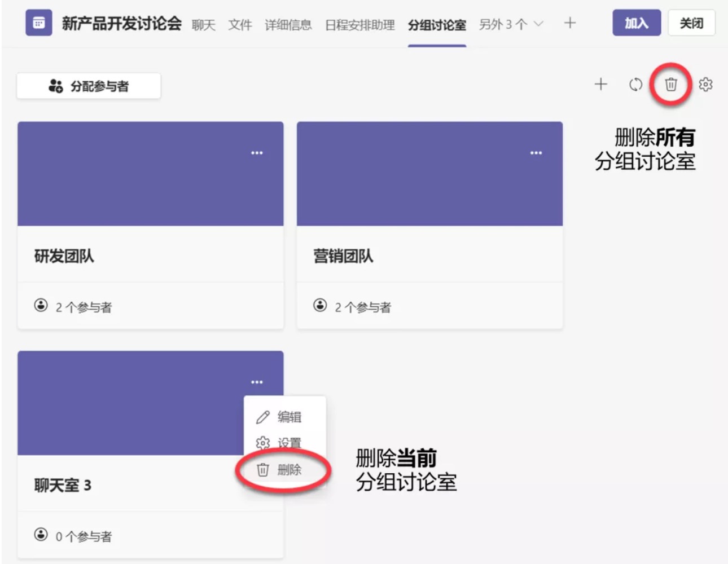Click participant icon under 营销团队
The image size is (728, 564).
pos(320,306)
